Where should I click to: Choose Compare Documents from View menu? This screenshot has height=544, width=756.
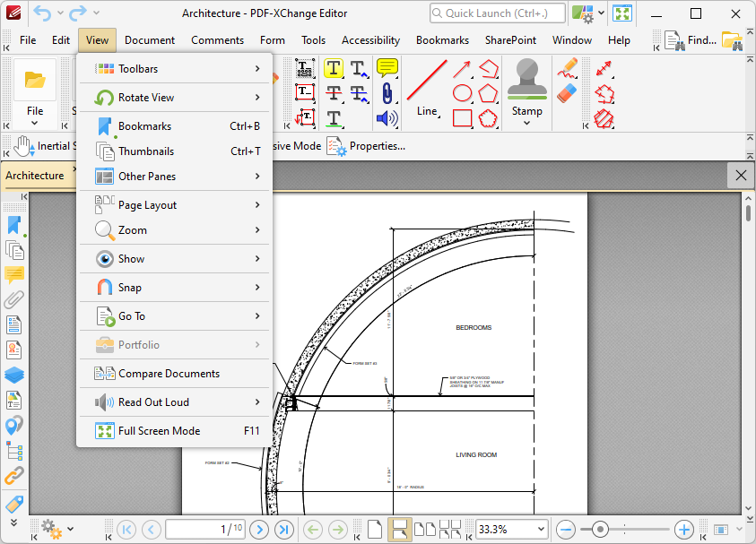[174, 374]
